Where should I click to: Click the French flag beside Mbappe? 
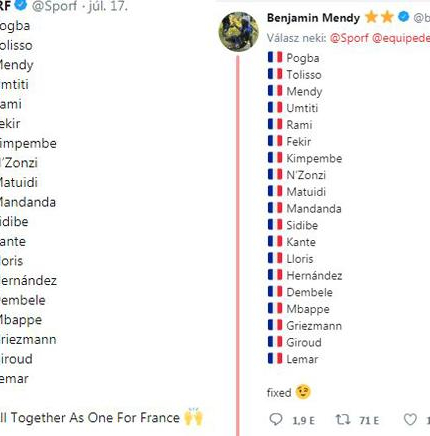[x=275, y=308]
